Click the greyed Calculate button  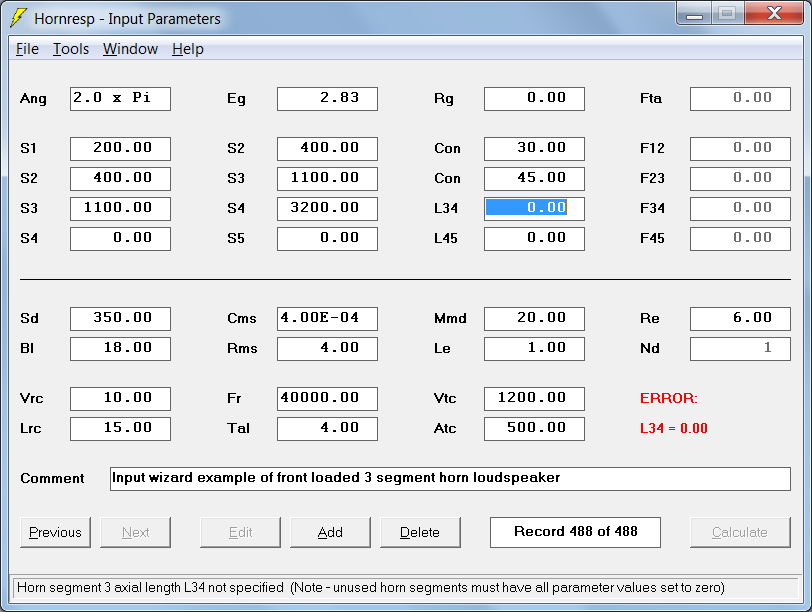point(740,532)
